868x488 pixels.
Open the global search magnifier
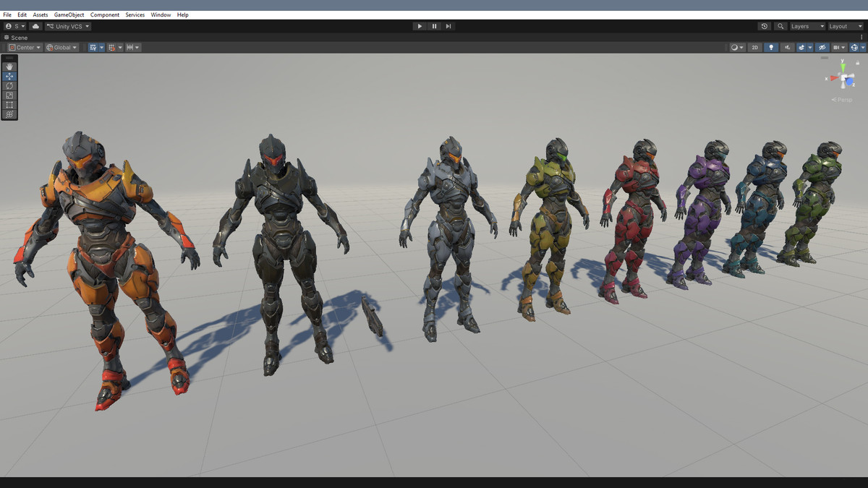point(780,26)
